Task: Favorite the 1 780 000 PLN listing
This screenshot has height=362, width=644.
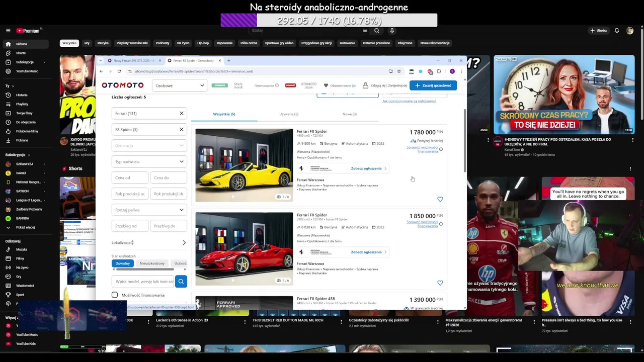Action: point(440,199)
